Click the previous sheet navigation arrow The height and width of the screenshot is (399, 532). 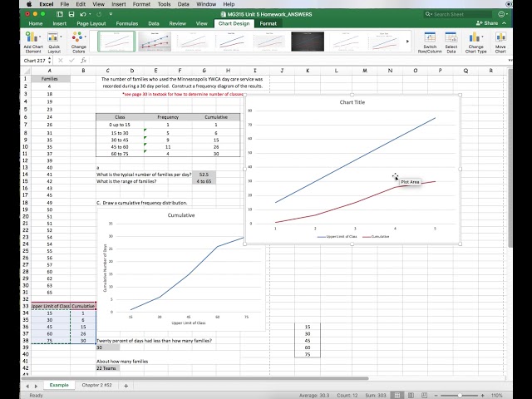click(27, 386)
